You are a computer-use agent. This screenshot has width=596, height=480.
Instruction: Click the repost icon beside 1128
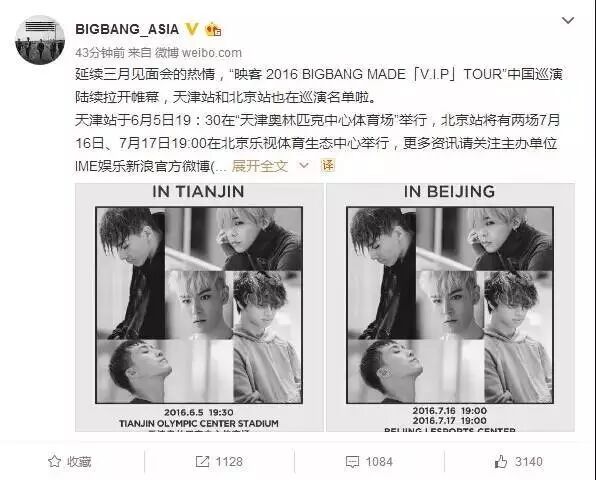(x=202, y=462)
